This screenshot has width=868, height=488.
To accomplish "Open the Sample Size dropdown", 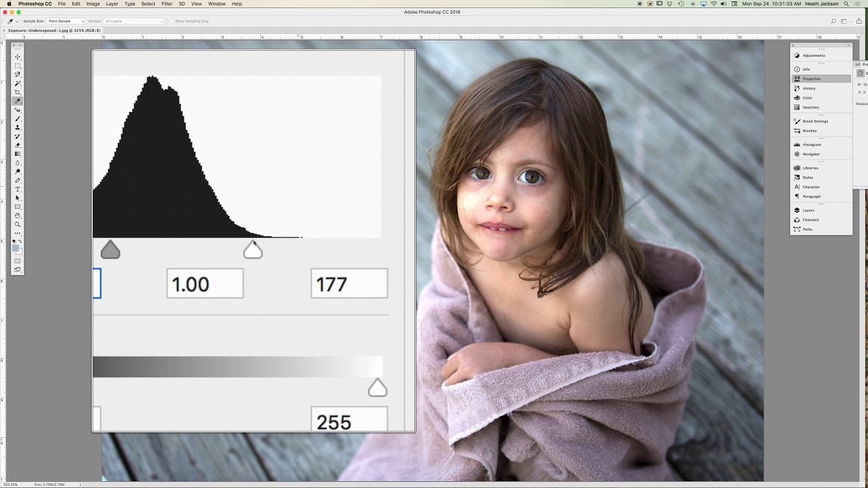I will pyautogui.click(x=66, y=21).
